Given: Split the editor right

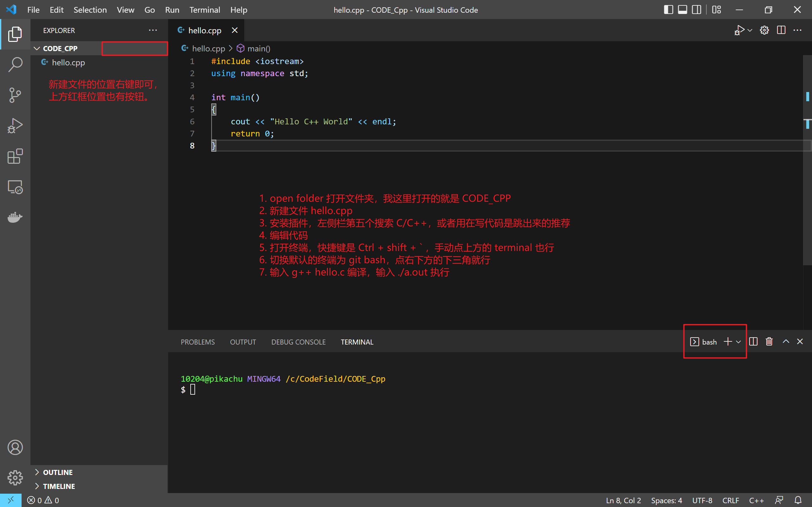Looking at the screenshot, I should 781,30.
